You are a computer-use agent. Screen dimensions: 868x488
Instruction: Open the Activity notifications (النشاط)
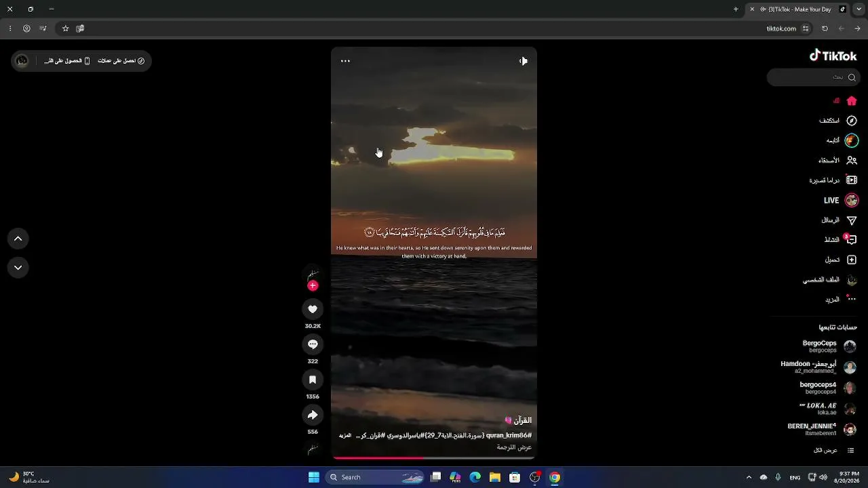841,240
